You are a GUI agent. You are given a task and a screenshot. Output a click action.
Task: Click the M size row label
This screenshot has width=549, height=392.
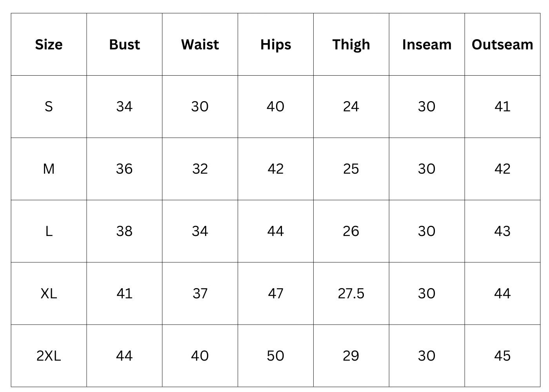pos(49,169)
